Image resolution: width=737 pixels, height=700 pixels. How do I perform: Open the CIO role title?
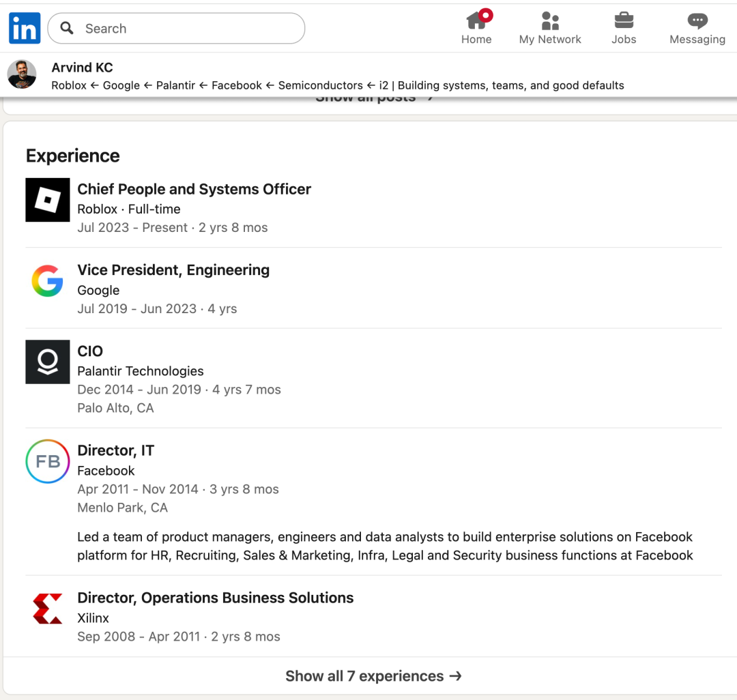coord(90,351)
